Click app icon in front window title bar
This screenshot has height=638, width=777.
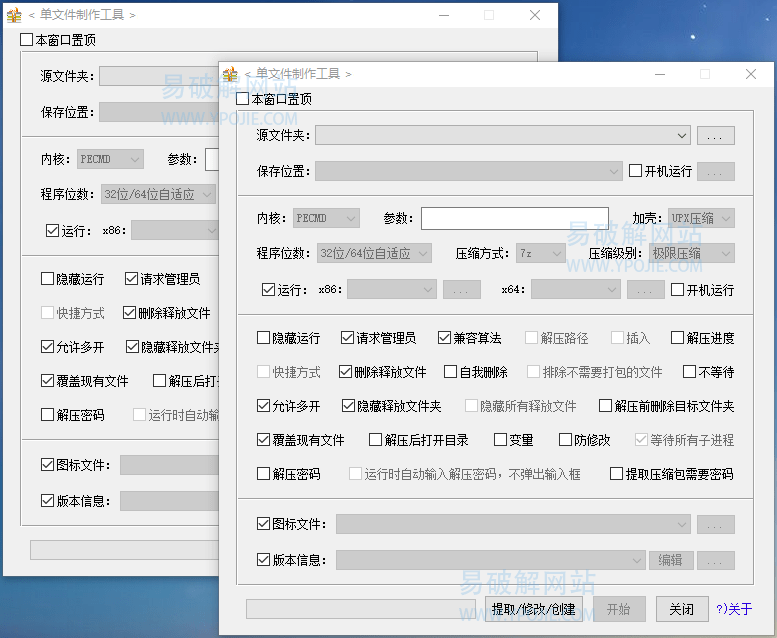click(230, 74)
